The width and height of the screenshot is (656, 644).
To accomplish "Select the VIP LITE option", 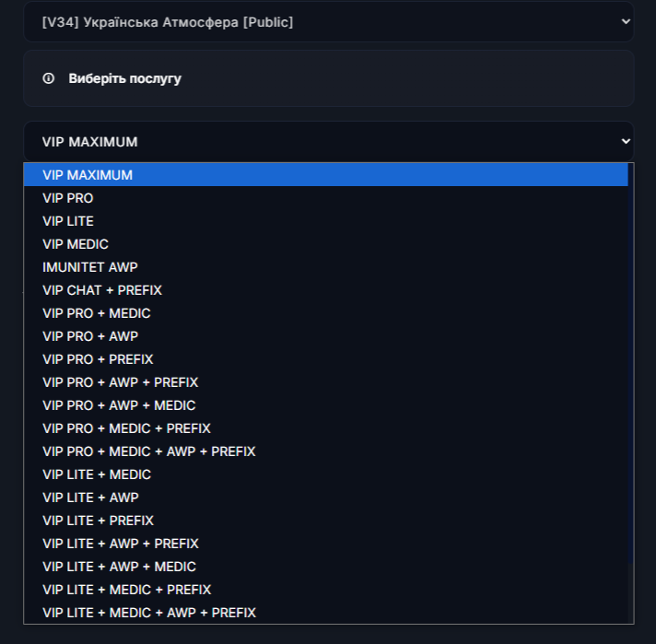I will click(68, 221).
